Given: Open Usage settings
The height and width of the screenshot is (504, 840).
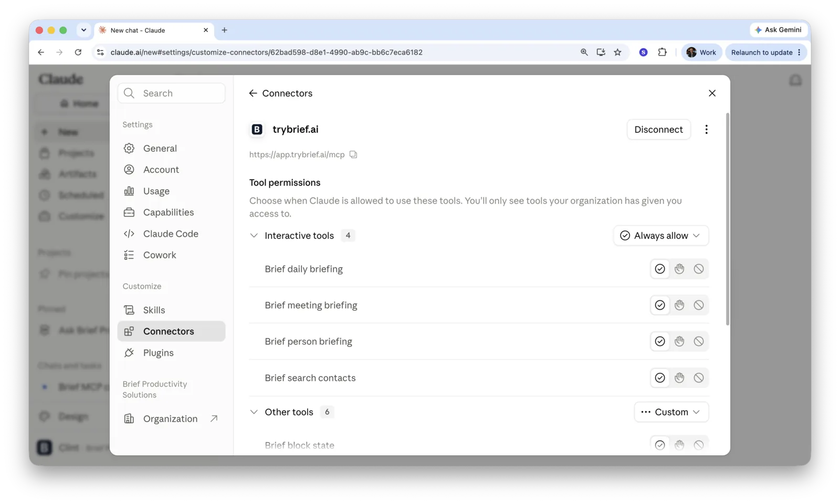Looking at the screenshot, I should point(171,191).
